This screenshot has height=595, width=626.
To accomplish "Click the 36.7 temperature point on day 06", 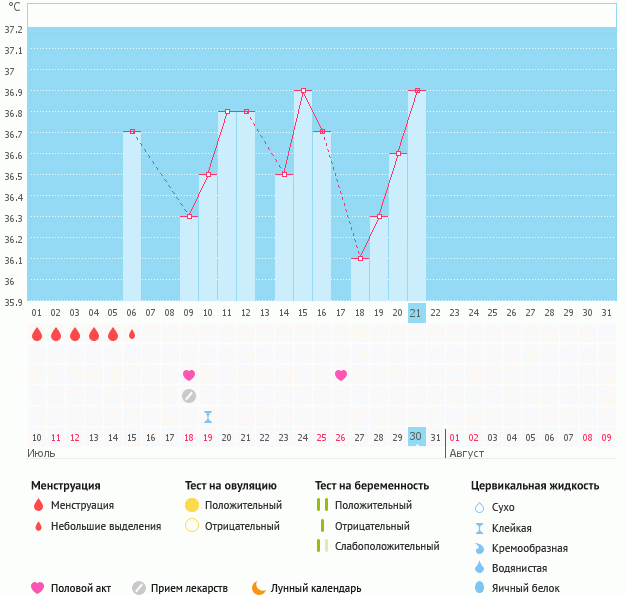I will click(132, 131).
